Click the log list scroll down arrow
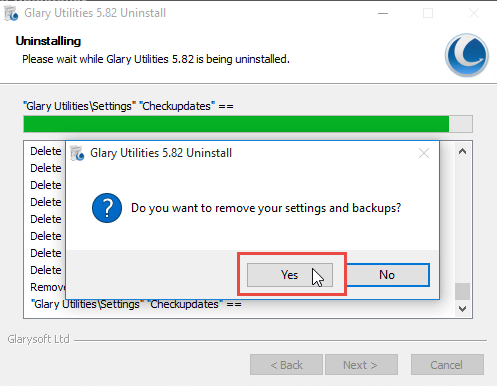This screenshot has height=386, width=497. (462, 309)
